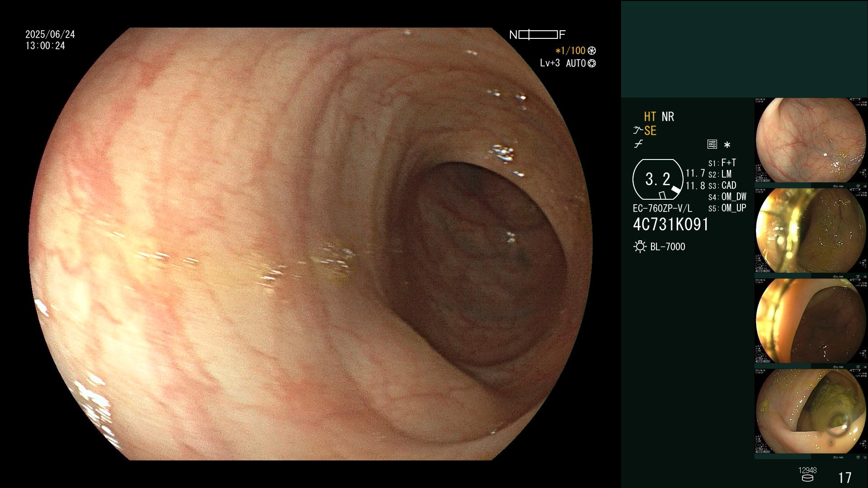Click the Lv+3 brightness level
The height and width of the screenshot is (488, 868).
[550, 63]
